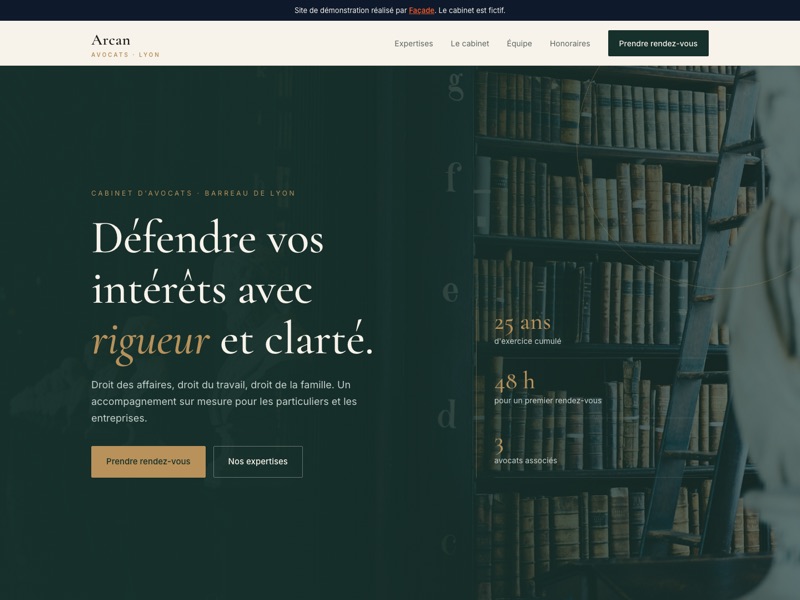Click gold Prendre rendez-vous hero button

(148, 462)
